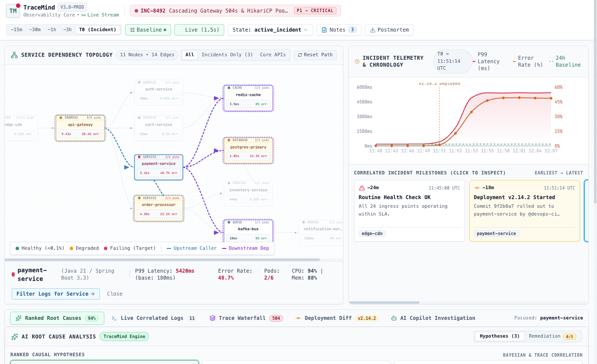Click Filter Logs for Service
Screen dimensions: 597x364
coord(56,294)
